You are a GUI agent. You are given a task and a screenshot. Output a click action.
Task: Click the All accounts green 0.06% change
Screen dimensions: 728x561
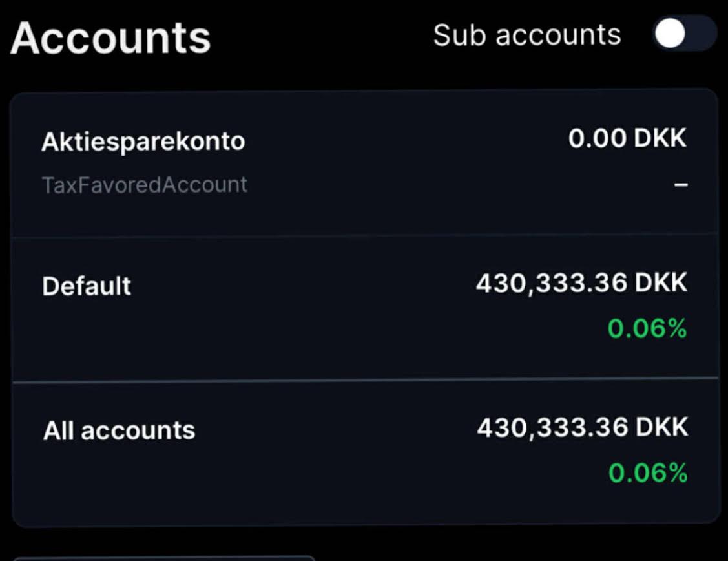[x=648, y=474]
